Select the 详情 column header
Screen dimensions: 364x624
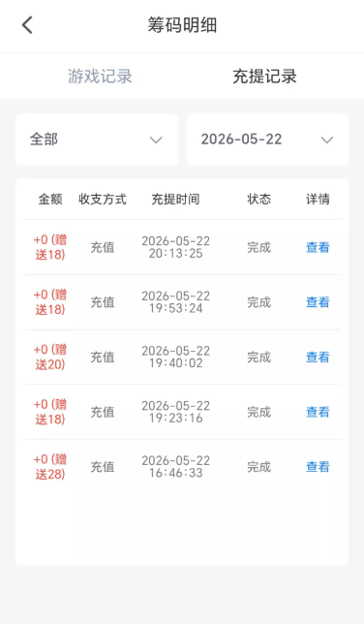(318, 199)
